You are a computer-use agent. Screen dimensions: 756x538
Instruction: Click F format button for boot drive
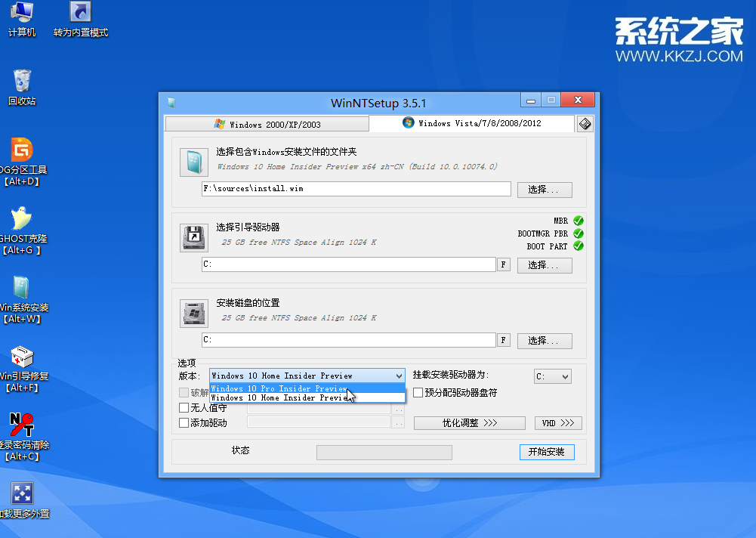pyautogui.click(x=503, y=264)
